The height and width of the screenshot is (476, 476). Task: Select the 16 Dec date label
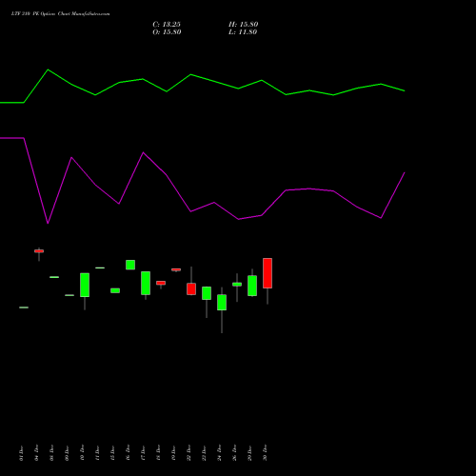[x=128, y=453]
